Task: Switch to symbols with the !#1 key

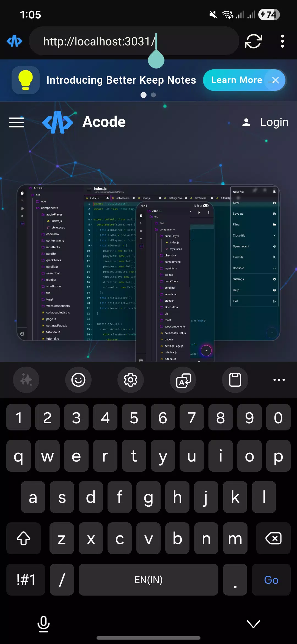Action: pyautogui.click(x=26, y=580)
